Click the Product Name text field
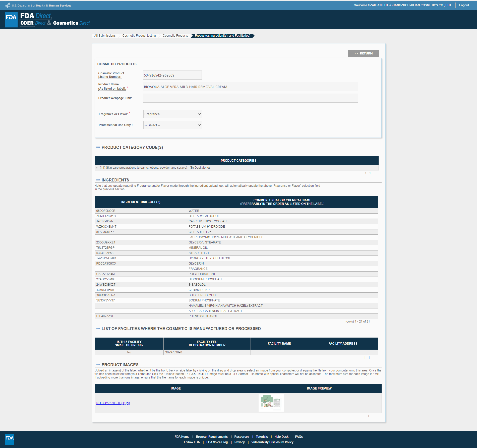The width and height of the screenshot is (477, 448). tap(250, 87)
